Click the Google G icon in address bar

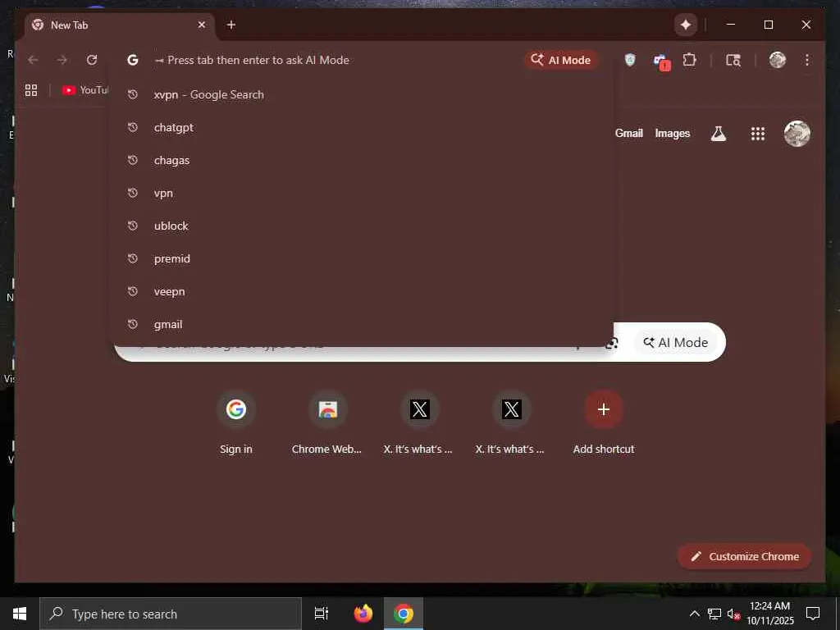point(133,60)
